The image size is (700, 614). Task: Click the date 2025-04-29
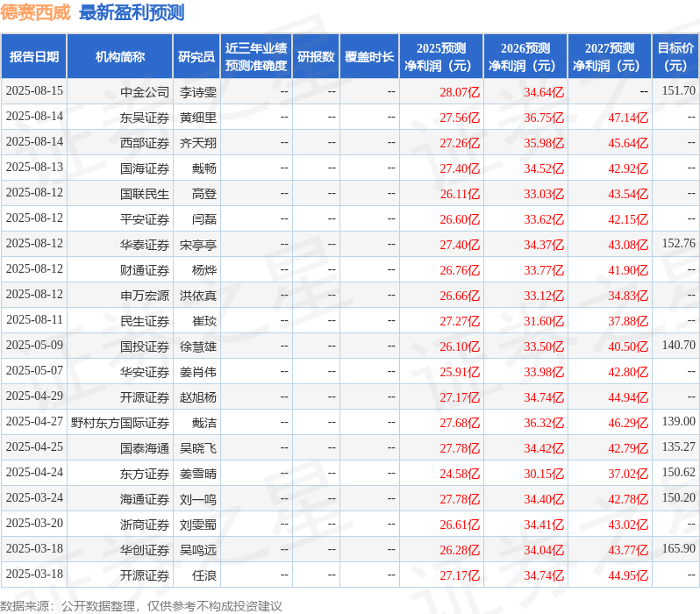pyautogui.click(x=34, y=396)
